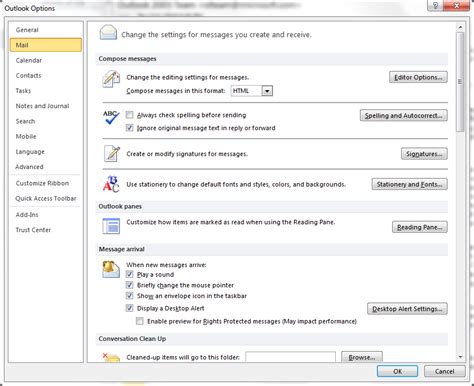Browse for the cleaned-up items folder

point(362,357)
